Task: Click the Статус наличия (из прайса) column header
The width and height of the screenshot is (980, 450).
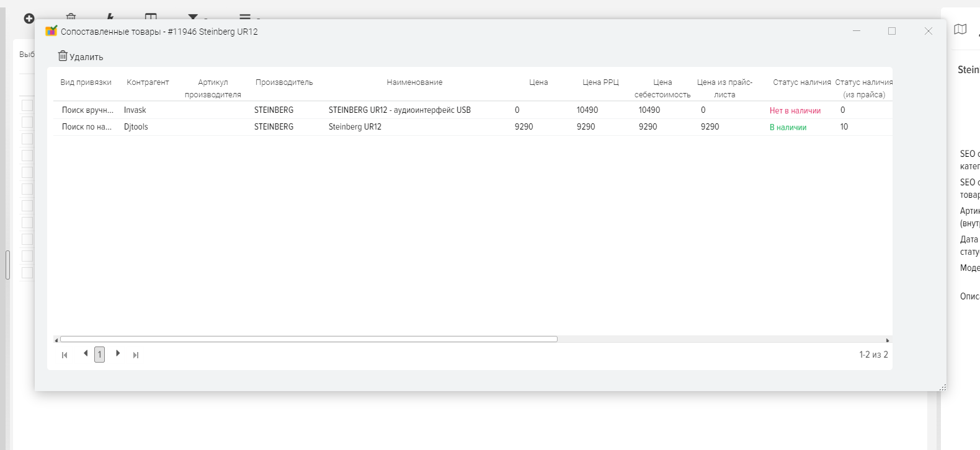Action: click(x=864, y=89)
